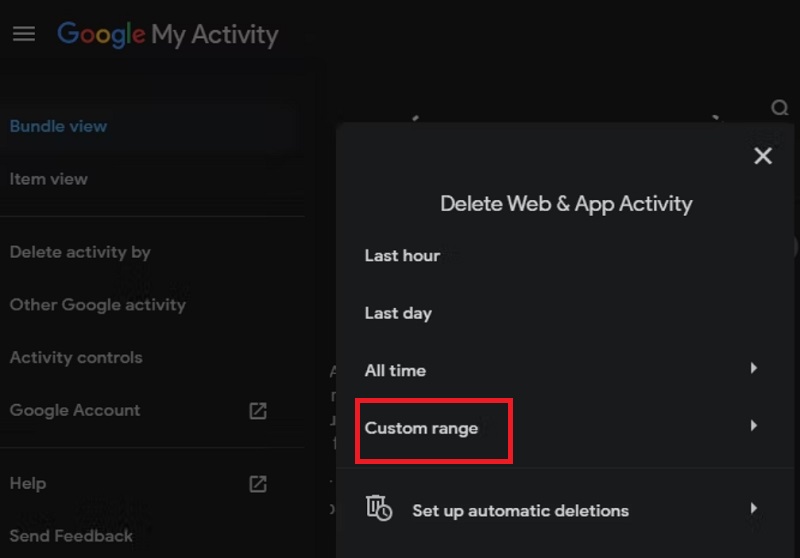
Task: Choose the Custom range option
Action: (422, 428)
